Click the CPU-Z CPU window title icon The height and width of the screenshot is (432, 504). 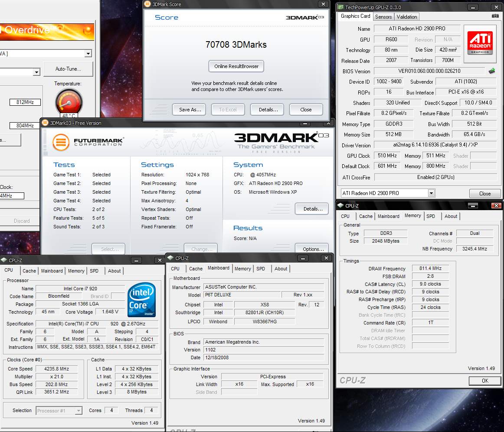pyautogui.click(x=4, y=260)
